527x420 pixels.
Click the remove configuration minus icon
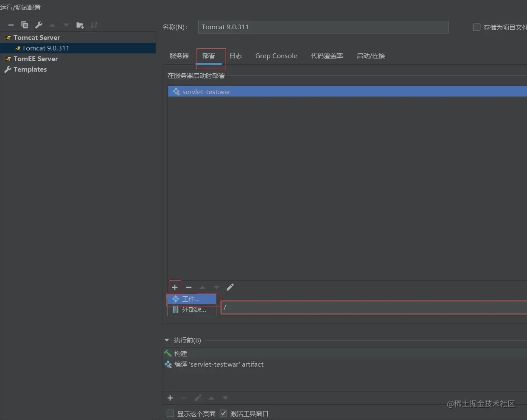11,25
